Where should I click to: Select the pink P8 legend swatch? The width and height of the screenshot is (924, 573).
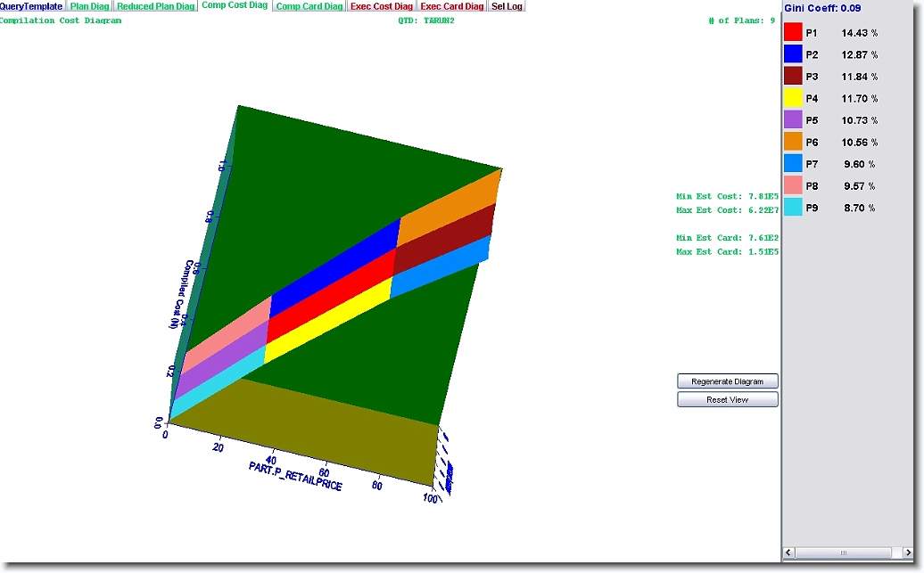click(793, 185)
